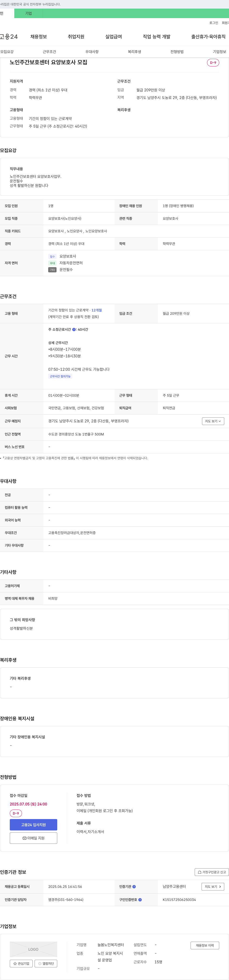Click the 구인인증번호 value K151572506250034
229x980 pixels.
pos(179,900)
